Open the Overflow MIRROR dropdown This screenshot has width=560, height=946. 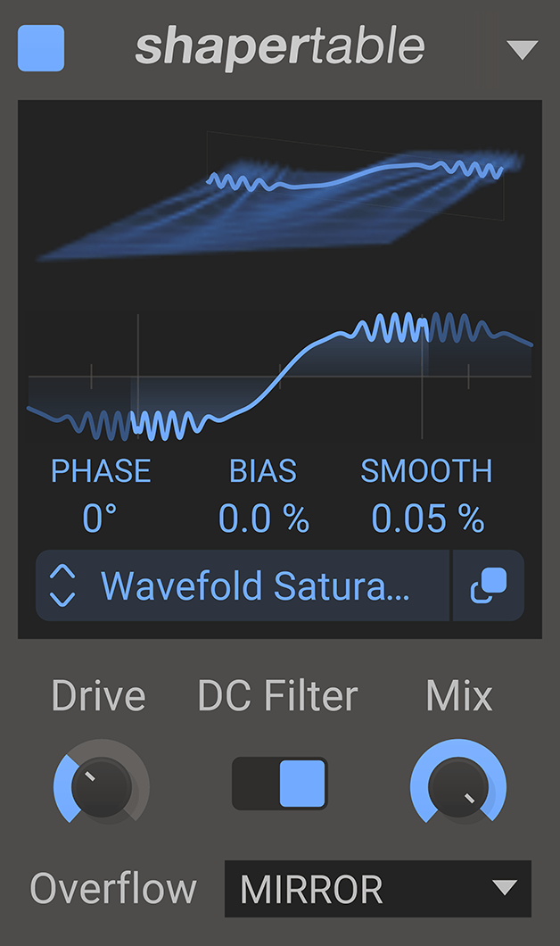point(378,889)
